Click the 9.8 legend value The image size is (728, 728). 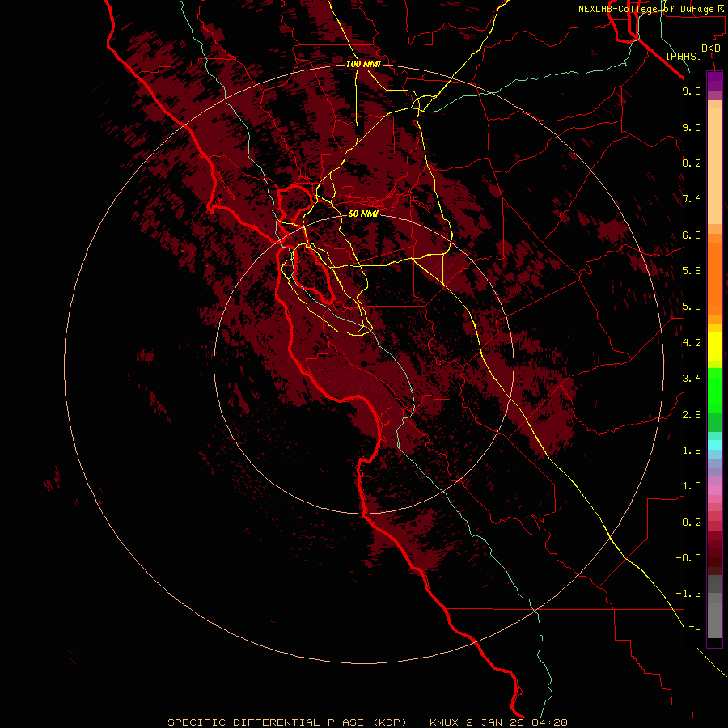692,91
